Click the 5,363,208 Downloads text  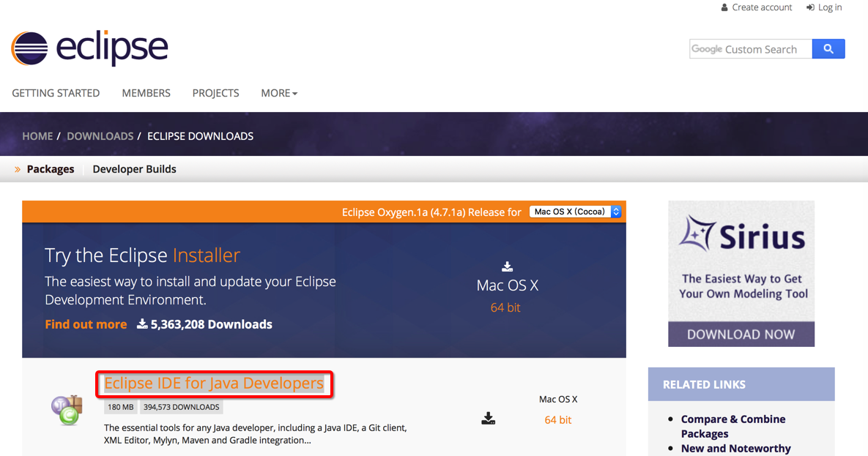[212, 324]
